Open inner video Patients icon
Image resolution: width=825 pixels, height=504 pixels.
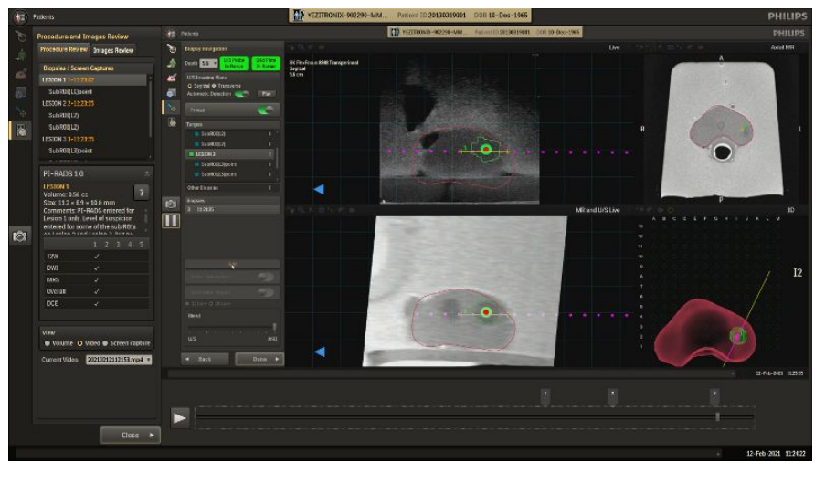(171, 34)
